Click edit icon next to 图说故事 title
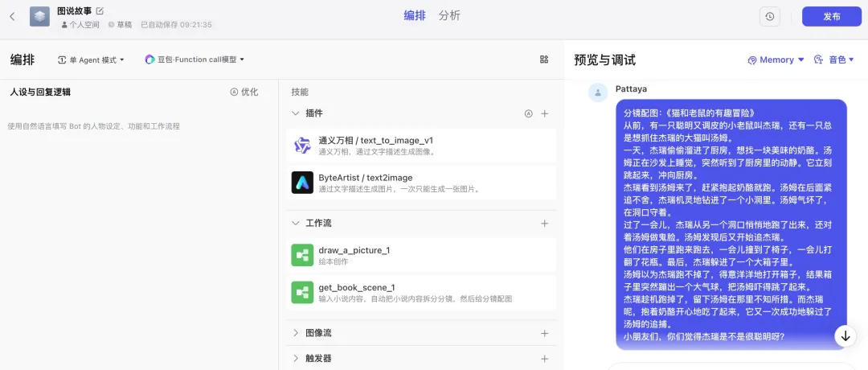The height and width of the screenshot is (370, 868). pos(100,10)
